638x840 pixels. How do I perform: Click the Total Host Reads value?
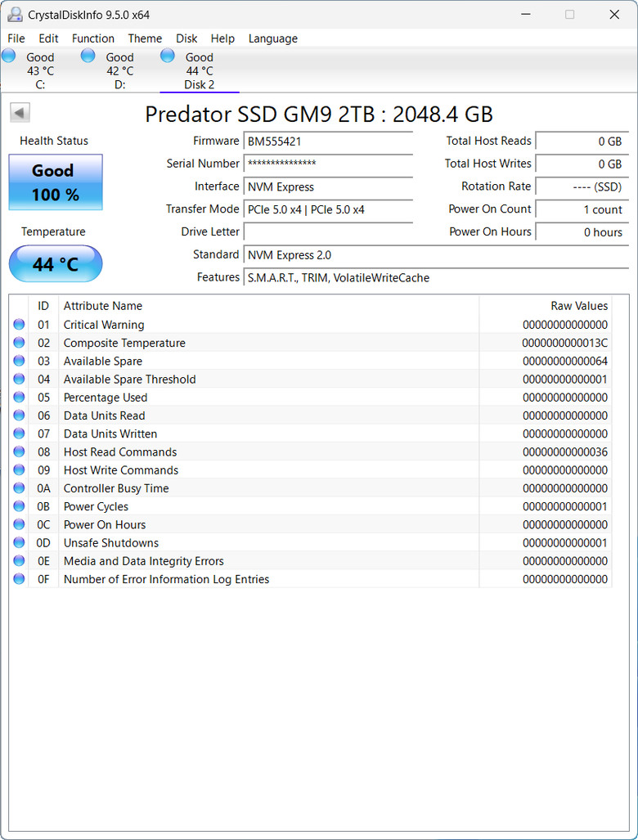click(x=582, y=141)
